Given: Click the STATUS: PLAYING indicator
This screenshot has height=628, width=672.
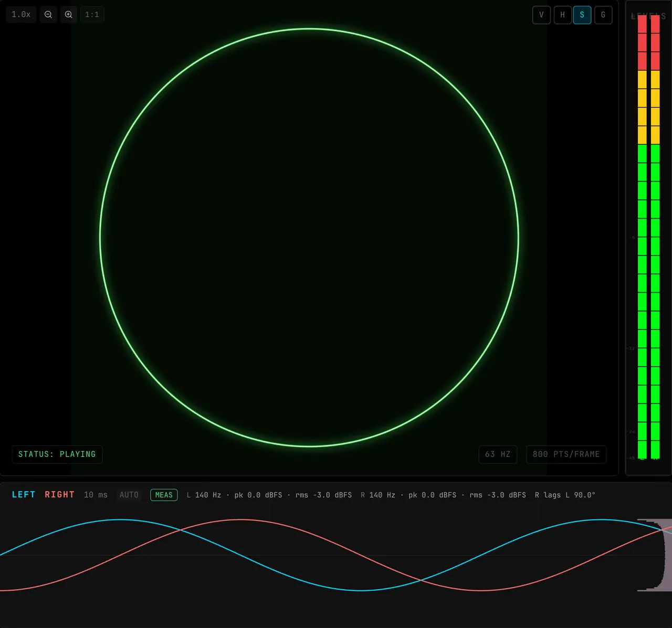Looking at the screenshot, I should [57, 454].
